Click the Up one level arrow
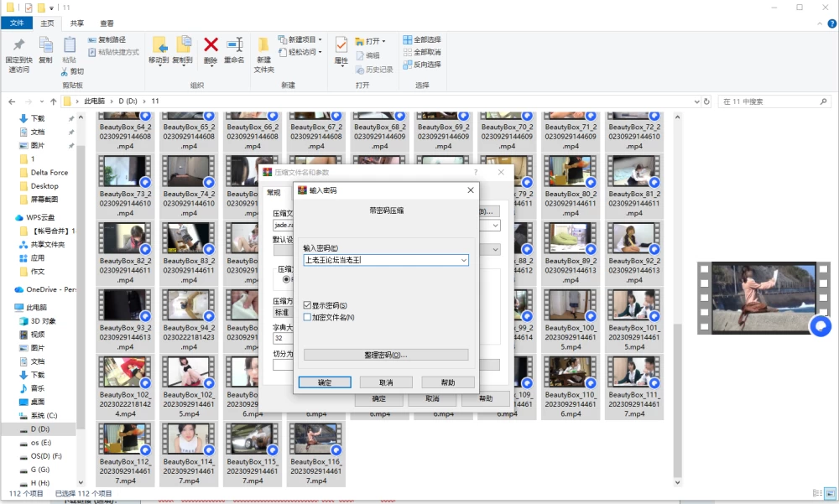The width and height of the screenshot is (839, 504). (x=54, y=101)
